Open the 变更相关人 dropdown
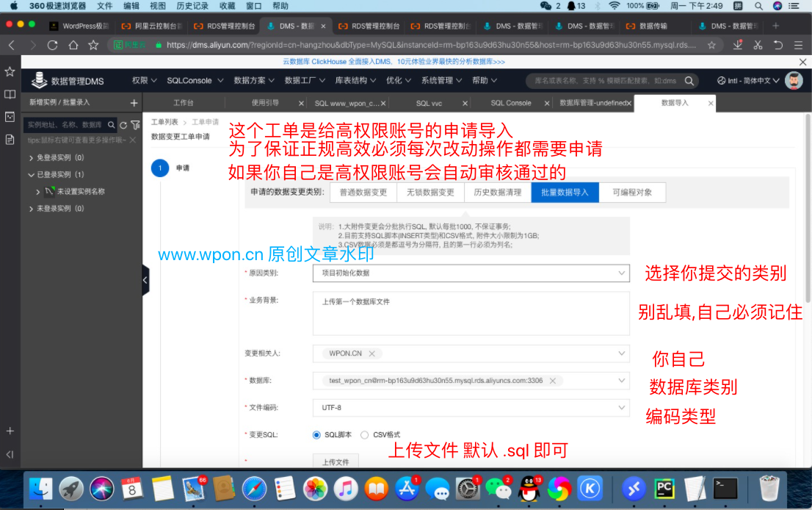Viewport: 812px width, 510px height. click(x=471, y=353)
